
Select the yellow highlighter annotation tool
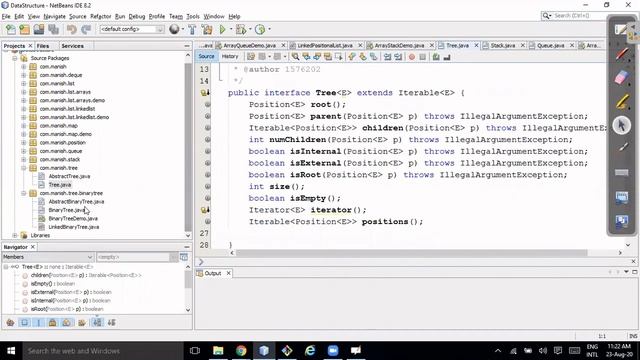coord(622,102)
